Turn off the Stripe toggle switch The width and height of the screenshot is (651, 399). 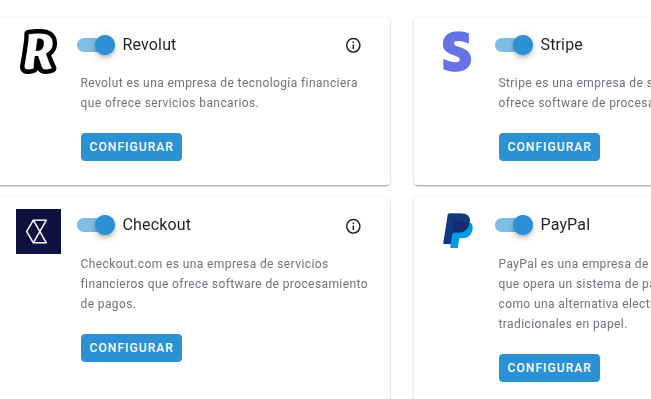click(514, 45)
